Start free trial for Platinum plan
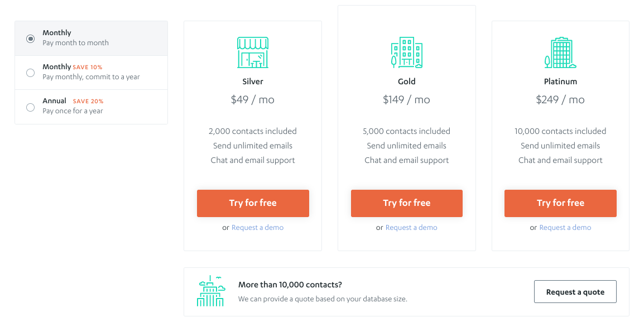The height and width of the screenshot is (322, 644). pyautogui.click(x=560, y=203)
